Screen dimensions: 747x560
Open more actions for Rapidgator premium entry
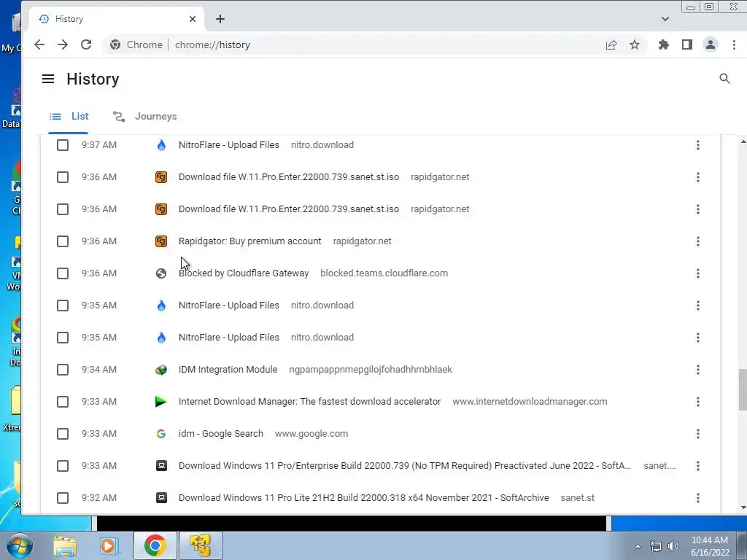click(698, 241)
